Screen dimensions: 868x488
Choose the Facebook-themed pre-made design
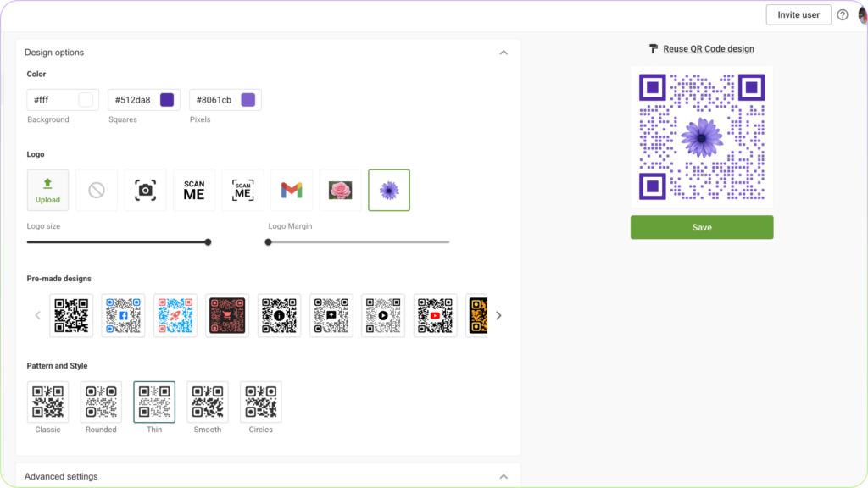tap(123, 314)
